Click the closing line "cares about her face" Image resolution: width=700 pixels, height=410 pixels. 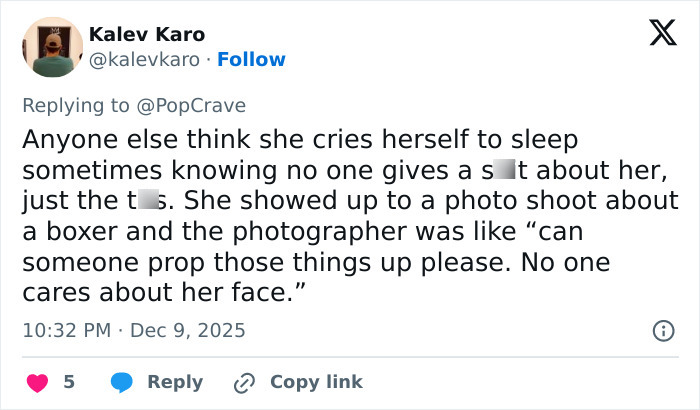160,295
